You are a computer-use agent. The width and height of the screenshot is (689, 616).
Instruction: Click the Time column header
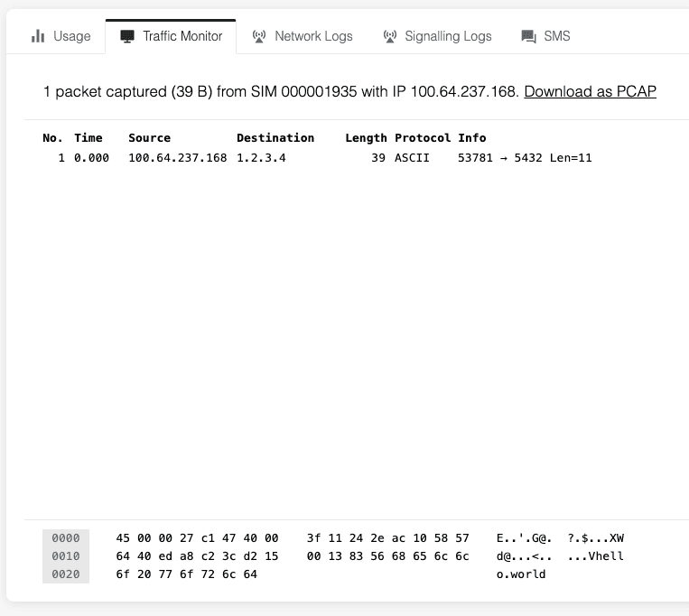click(88, 138)
